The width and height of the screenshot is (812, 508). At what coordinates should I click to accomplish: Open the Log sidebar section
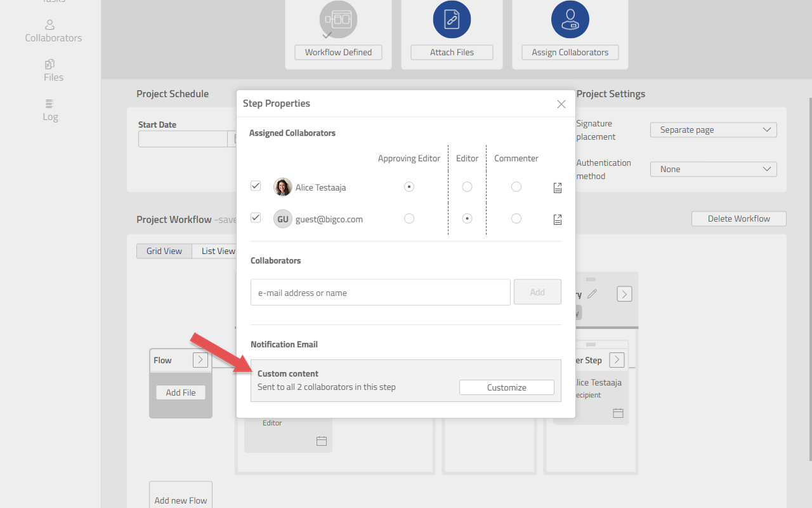coord(50,110)
